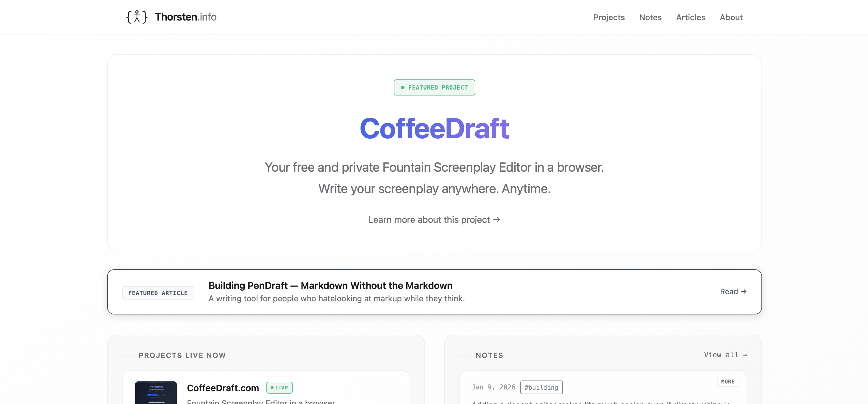Click the arrow icon after View all
The width and height of the screenshot is (868, 404).
pyautogui.click(x=745, y=355)
